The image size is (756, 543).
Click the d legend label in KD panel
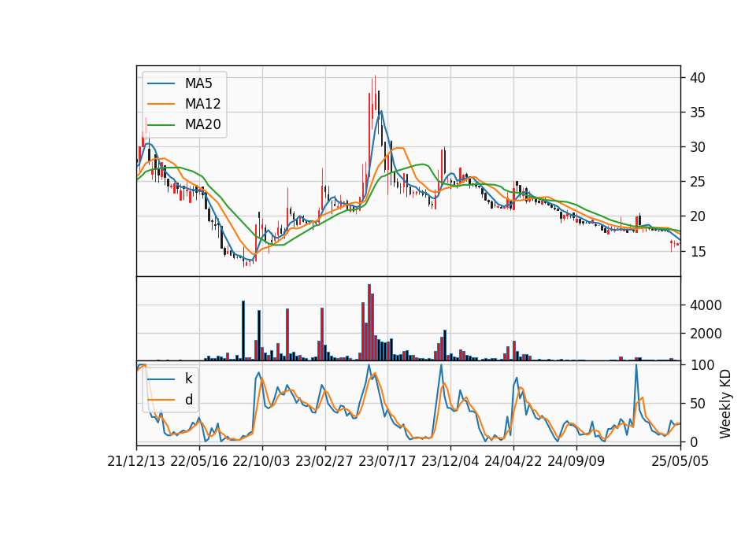tap(189, 400)
